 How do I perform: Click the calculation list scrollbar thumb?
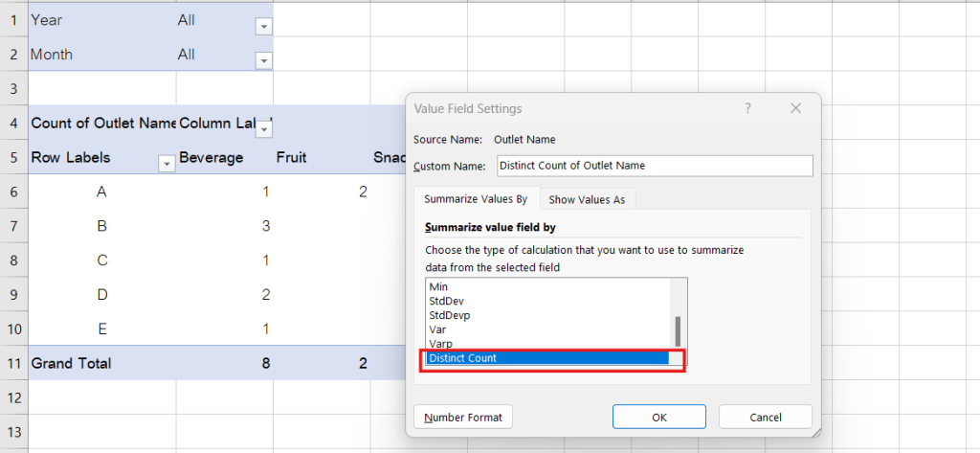[678, 330]
